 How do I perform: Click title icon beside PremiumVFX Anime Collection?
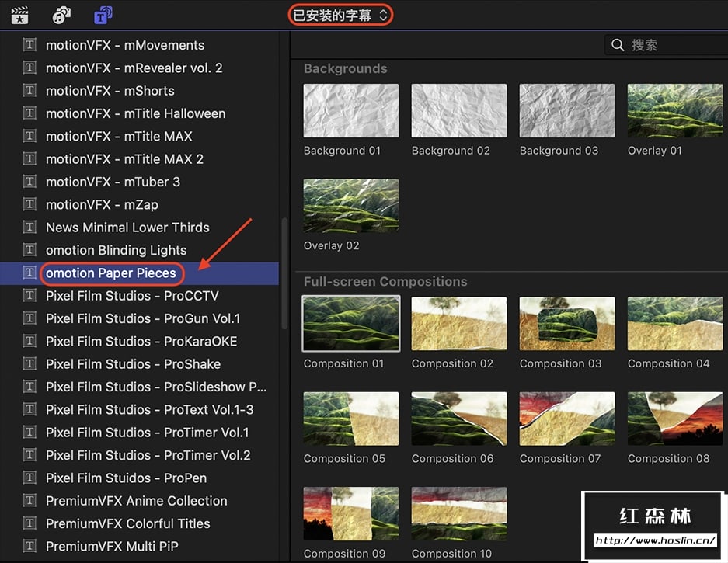pyautogui.click(x=30, y=500)
